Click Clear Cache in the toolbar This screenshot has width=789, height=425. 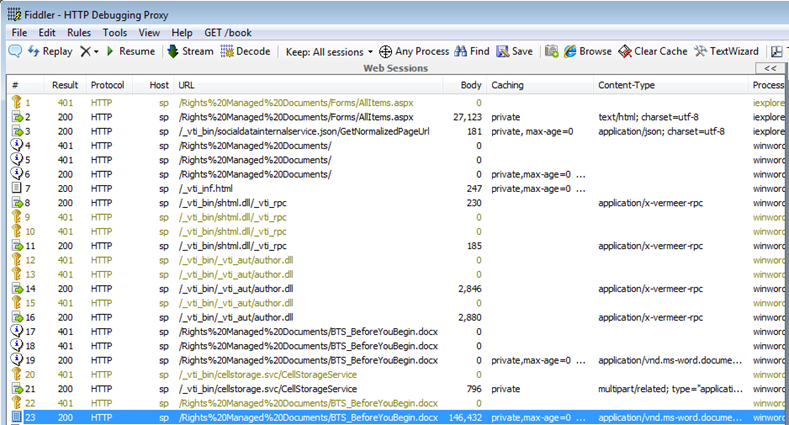tap(653, 51)
